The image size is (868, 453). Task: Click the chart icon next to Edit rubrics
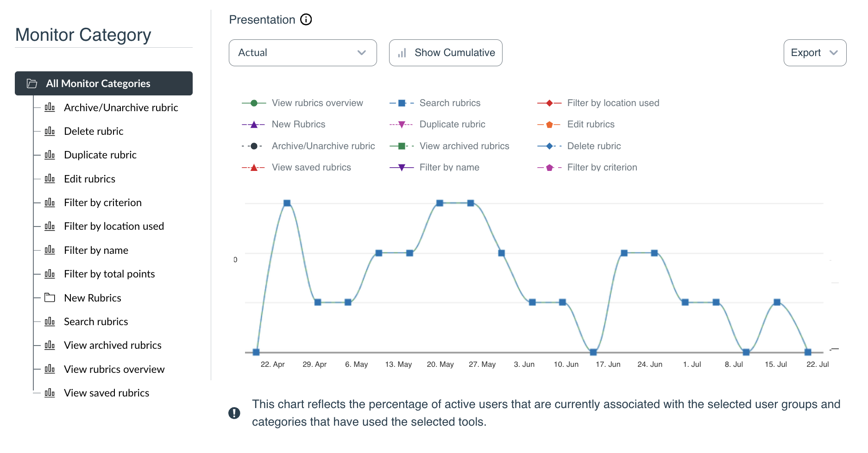pyautogui.click(x=50, y=179)
